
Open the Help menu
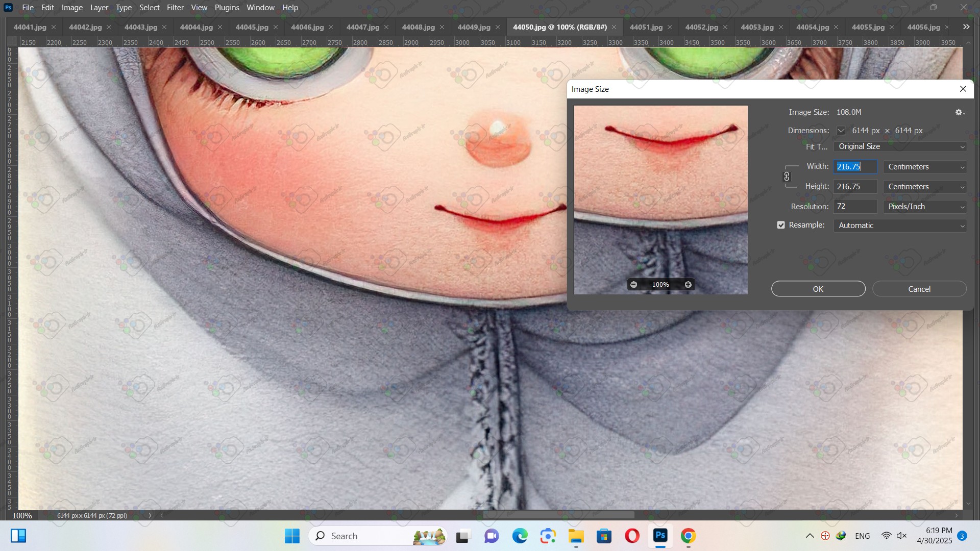point(290,8)
